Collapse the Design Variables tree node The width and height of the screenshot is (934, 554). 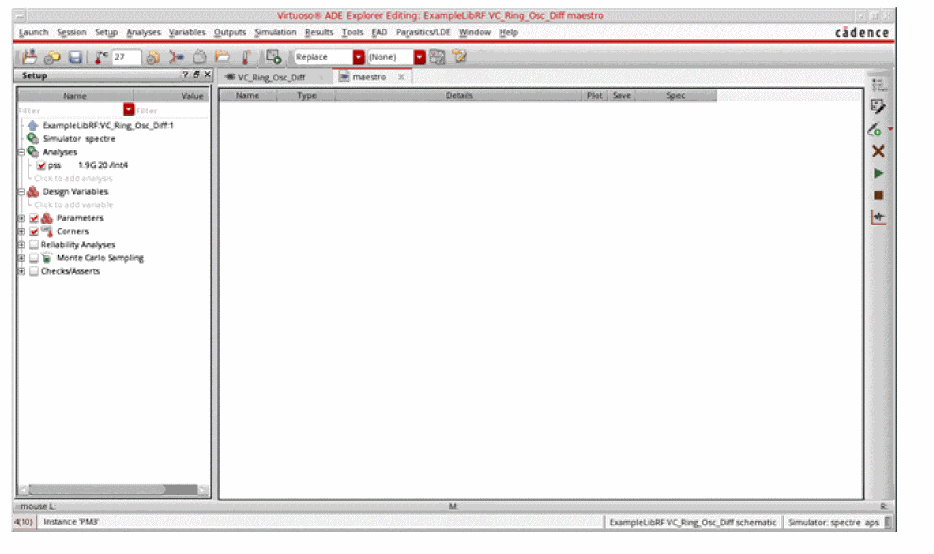coord(21,192)
